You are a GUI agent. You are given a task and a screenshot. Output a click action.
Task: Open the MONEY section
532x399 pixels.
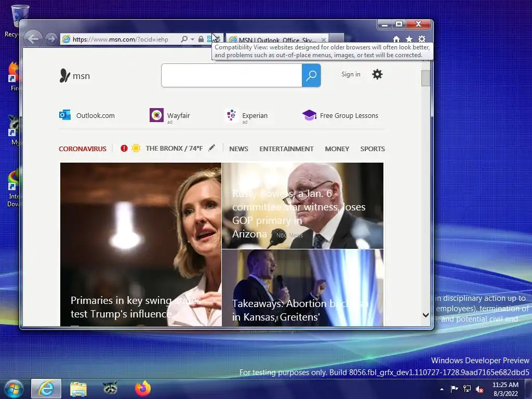coord(337,149)
